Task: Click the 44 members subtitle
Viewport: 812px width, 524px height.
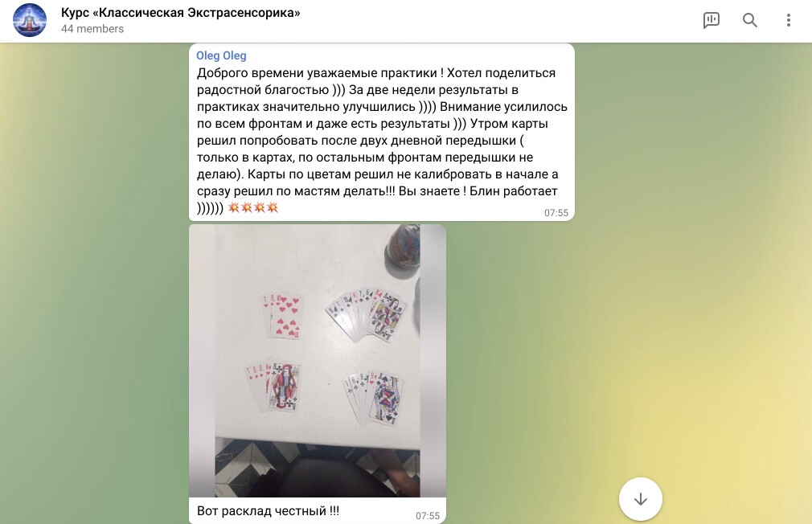Action: (x=92, y=29)
